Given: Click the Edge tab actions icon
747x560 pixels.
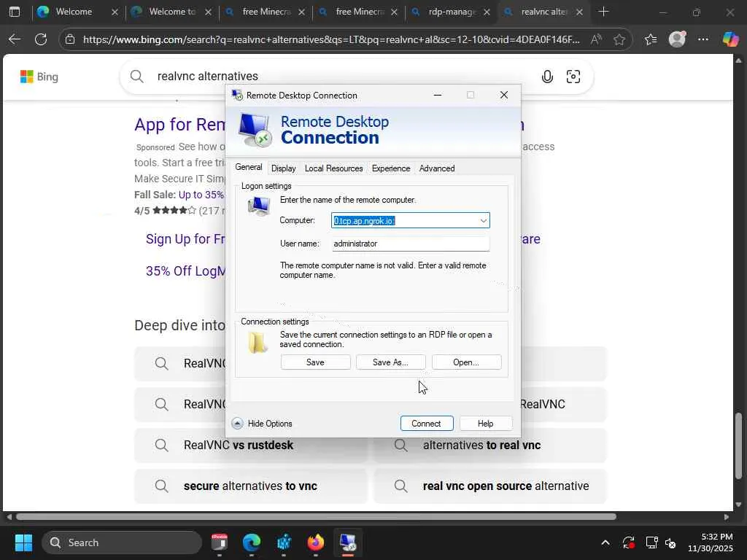Looking at the screenshot, I should coord(15,12).
